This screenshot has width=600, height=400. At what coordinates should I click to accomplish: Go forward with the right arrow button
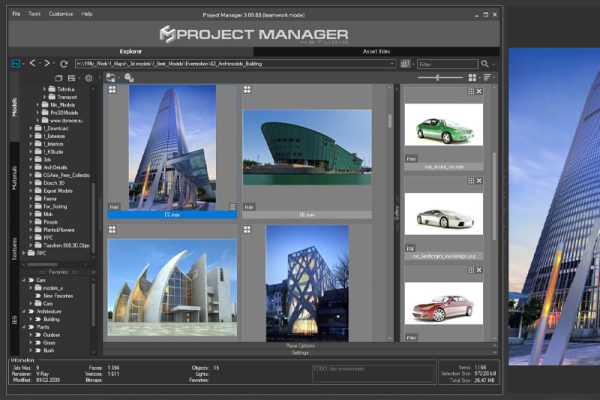click(47, 63)
